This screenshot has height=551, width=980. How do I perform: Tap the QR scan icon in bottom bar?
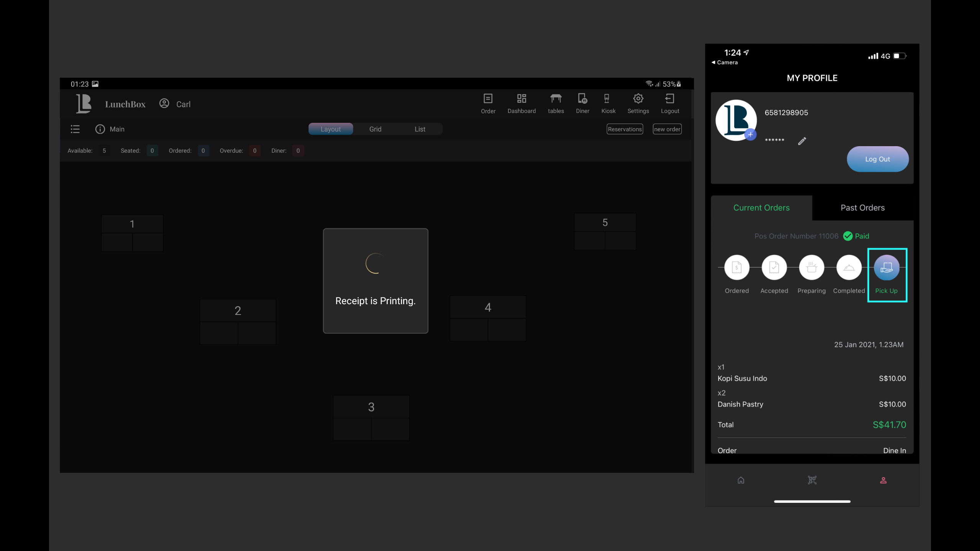[x=812, y=480]
